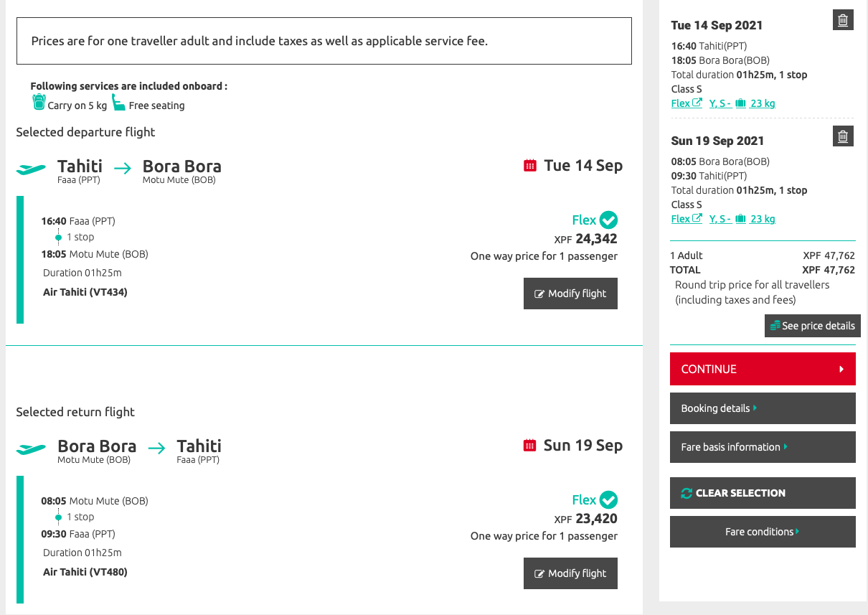Open See price details
Screen dimensions: 868x615
(812, 326)
